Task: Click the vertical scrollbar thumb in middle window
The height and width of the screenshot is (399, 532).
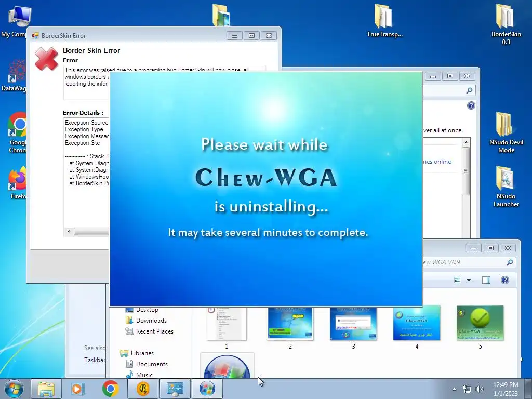Action: 466,170
